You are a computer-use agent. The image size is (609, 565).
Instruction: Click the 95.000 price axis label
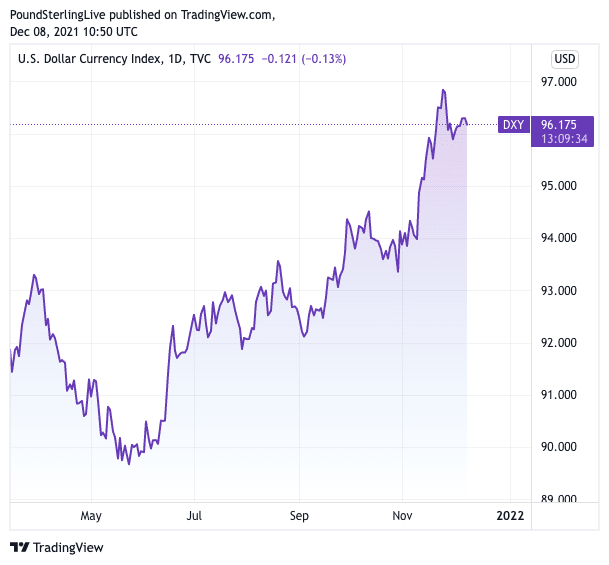[x=559, y=186]
